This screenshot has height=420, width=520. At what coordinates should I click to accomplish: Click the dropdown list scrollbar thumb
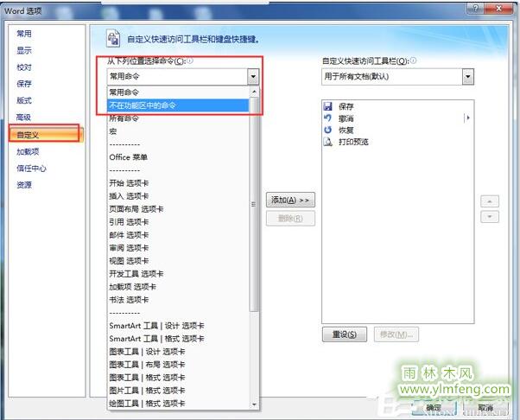click(x=254, y=204)
